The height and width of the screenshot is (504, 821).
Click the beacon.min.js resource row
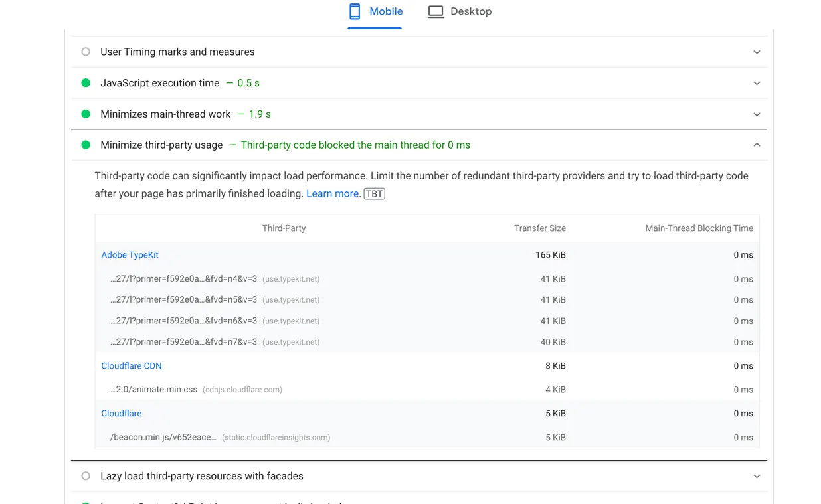[427, 438]
